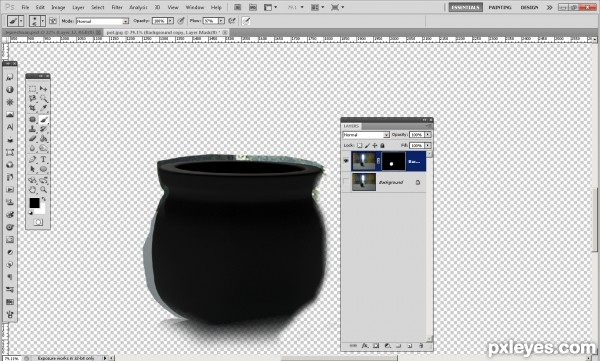Select the Path Selection tool
Image resolution: width=600 pixels, height=361 pixels.
(33, 169)
